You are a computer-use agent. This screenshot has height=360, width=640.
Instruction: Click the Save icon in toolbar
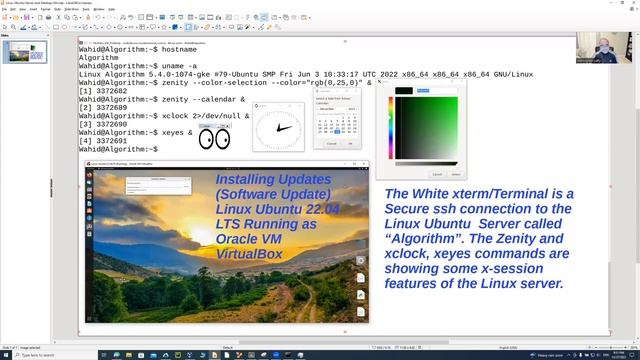[x=26, y=18]
